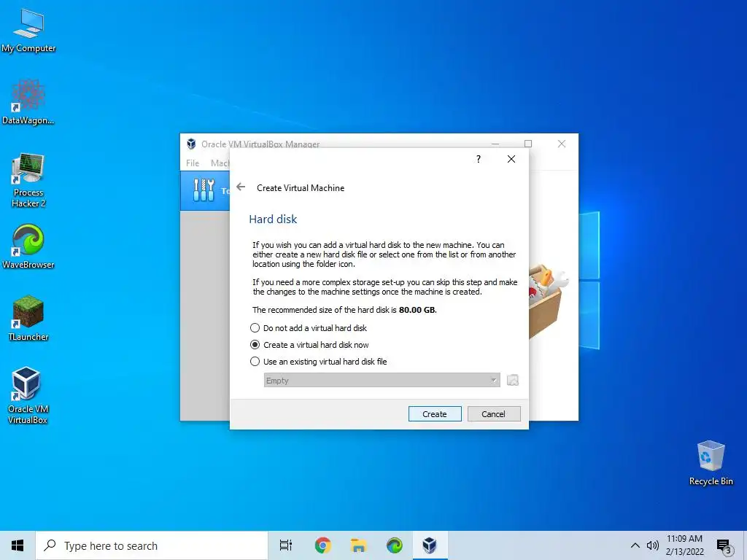
Task: Select Do not add a virtual hard disk
Action: click(309, 328)
